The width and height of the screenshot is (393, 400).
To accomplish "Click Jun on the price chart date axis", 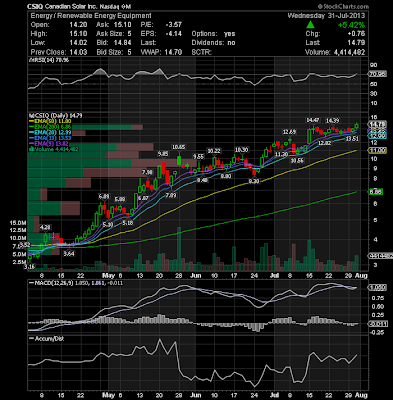I will point(196,276).
